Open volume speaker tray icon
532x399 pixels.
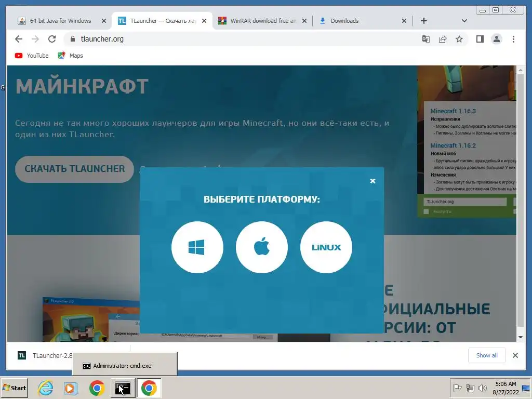[482, 388]
